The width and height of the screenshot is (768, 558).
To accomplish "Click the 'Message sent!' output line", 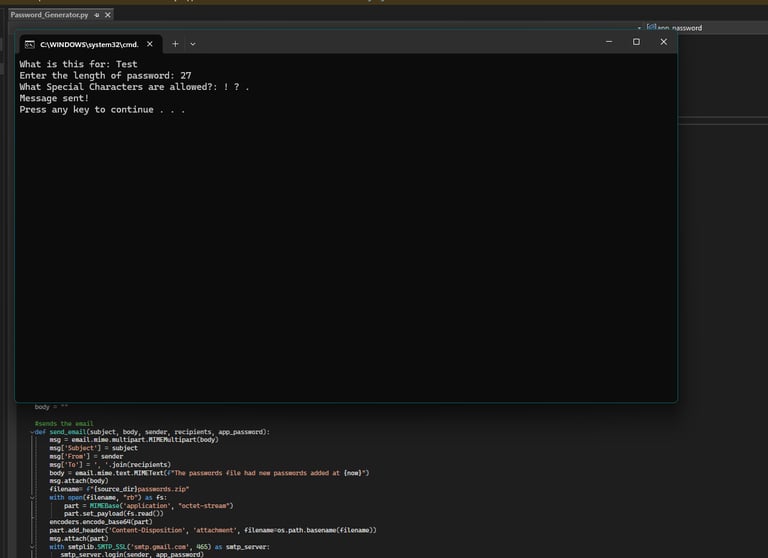I will [x=54, y=98].
